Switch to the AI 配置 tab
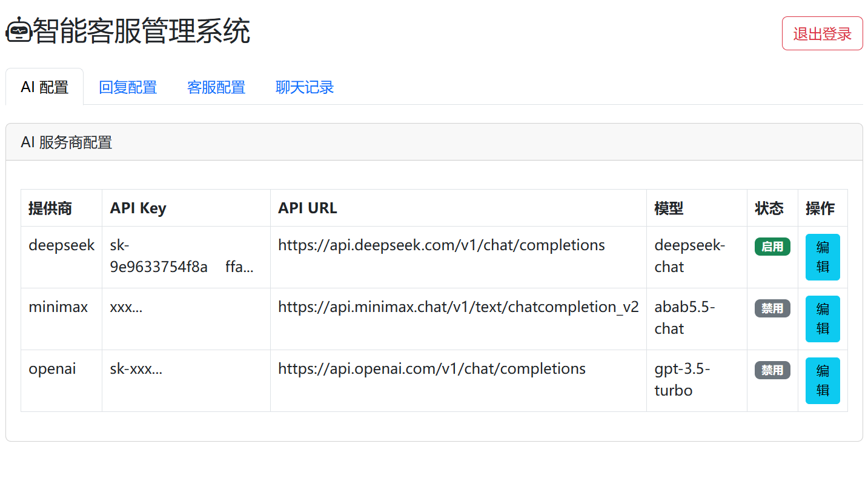 click(x=44, y=87)
